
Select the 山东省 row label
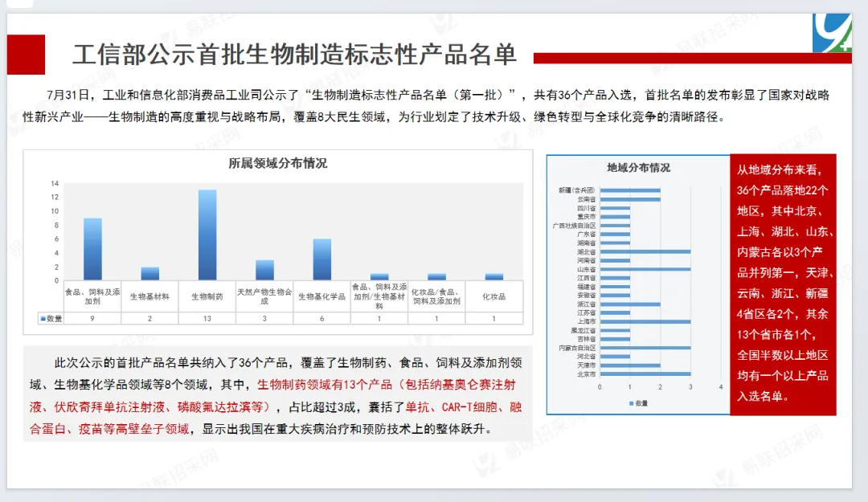586,269
